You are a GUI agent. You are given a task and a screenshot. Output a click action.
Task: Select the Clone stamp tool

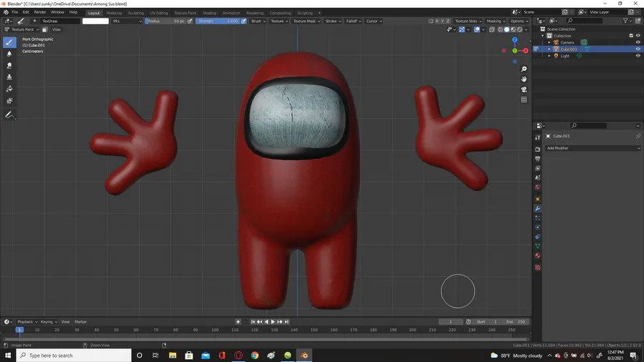(x=9, y=77)
